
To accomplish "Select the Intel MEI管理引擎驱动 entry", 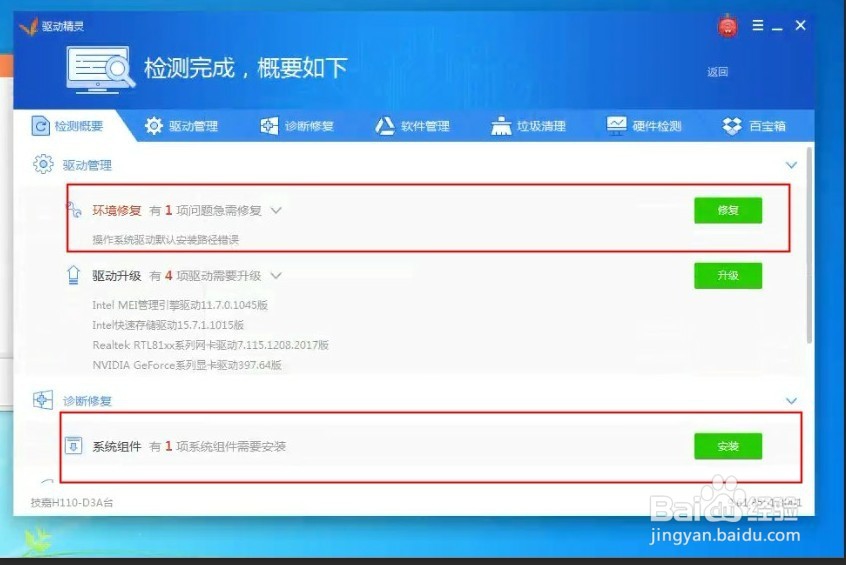I will click(180, 305).
